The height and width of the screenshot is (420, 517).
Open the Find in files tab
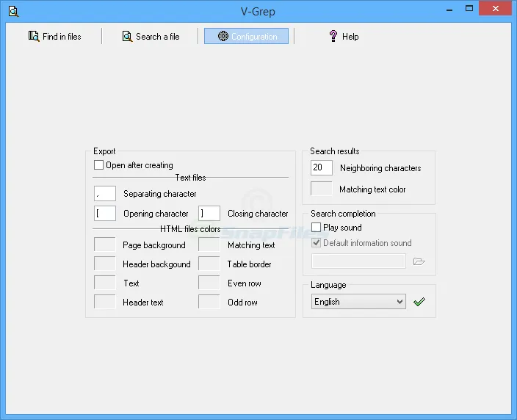[55, 36]
